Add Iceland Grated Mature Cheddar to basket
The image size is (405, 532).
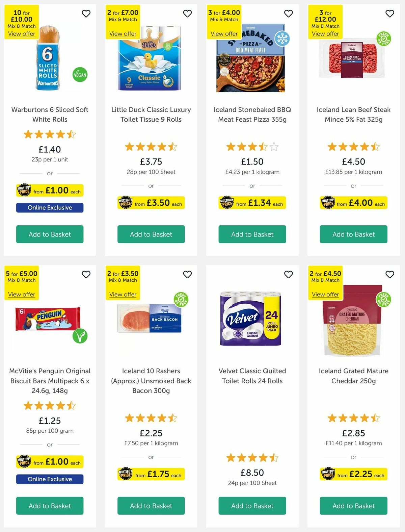pos(353,506)
